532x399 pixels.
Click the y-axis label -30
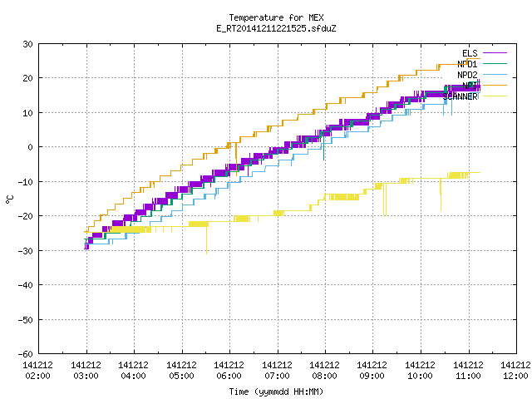[x=26, y=251]
